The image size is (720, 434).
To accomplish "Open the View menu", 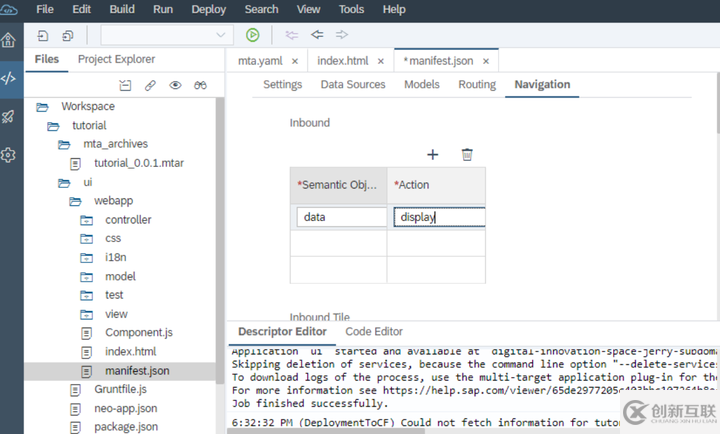I will pos(309,9).
